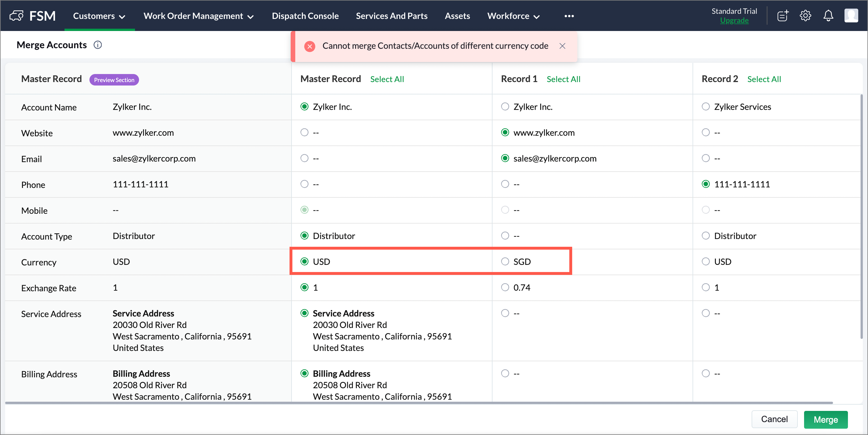Viewport: 868px width, 435px height.
Task: Expand the Customers dropdown menu
Action: [99, 16]
